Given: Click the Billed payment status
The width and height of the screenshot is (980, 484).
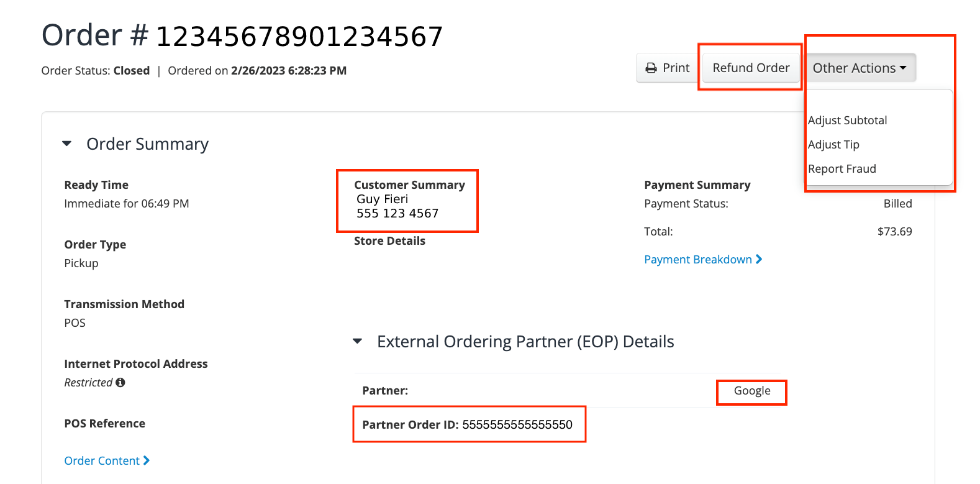Looking at the screenshot, I should [897, 204].
